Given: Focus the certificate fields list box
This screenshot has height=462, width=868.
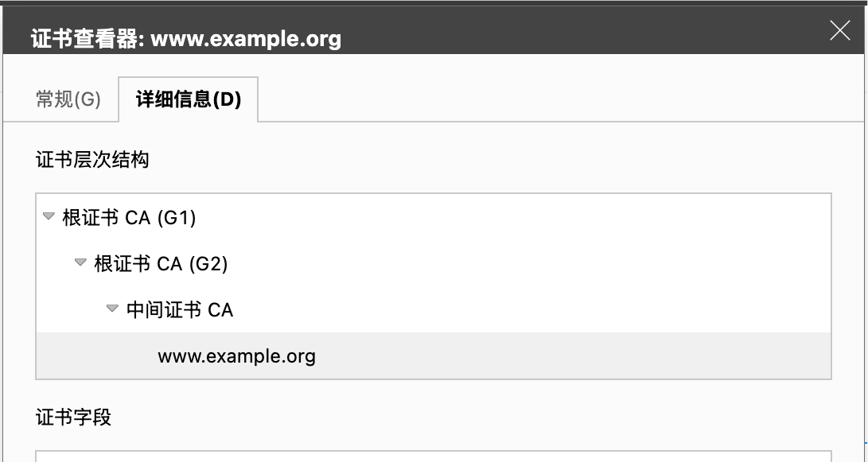Looking at the screenshot, I should [x=434, y=456].
